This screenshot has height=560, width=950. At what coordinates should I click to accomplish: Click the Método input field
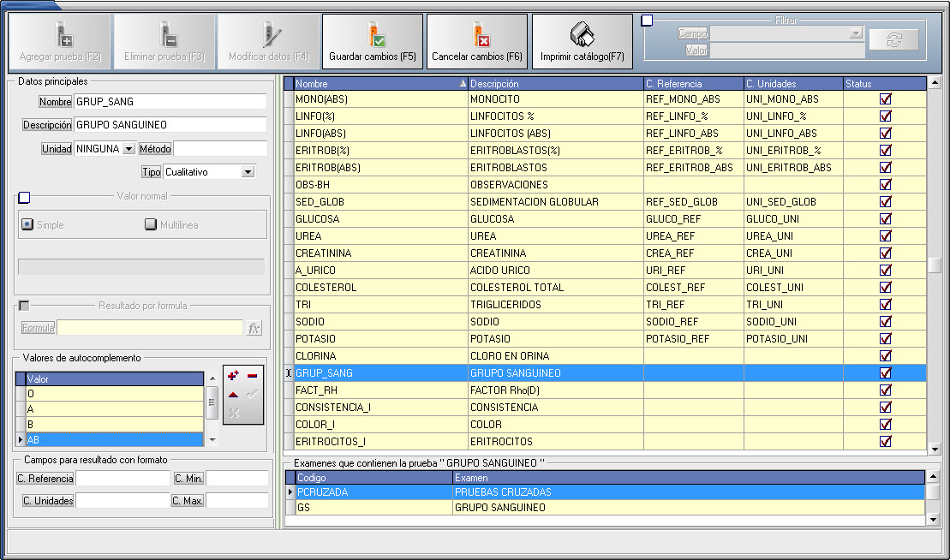point(220,149)
